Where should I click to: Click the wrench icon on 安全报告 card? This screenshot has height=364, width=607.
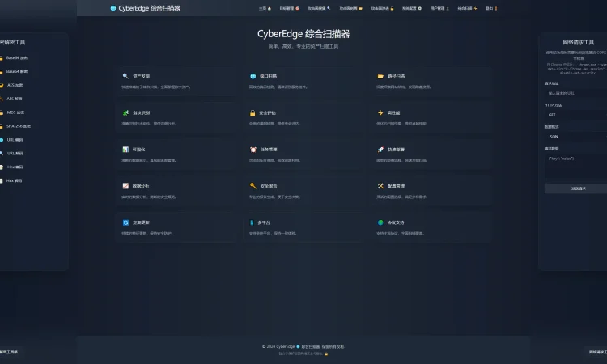(x=253, y=186)
